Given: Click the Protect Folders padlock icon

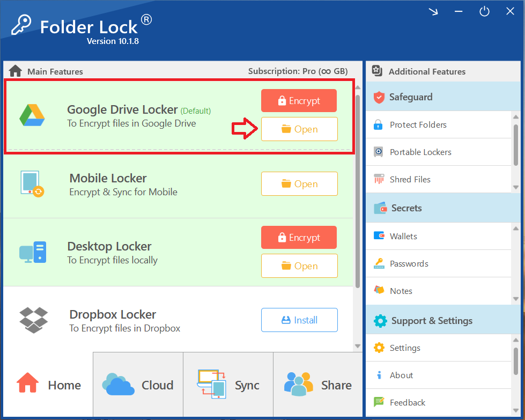Looking at the screenshot, I should (x=378, y=124).
